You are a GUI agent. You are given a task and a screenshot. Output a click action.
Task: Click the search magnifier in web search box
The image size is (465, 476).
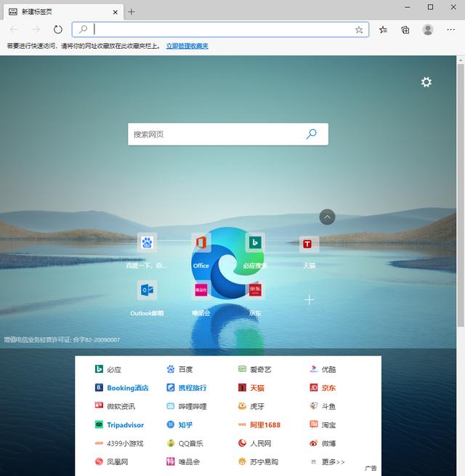click(x=312, y=134)
